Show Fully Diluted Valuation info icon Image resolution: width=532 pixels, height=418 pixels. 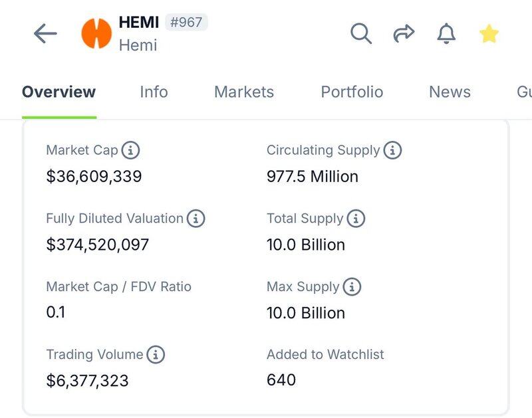[196, 218]
